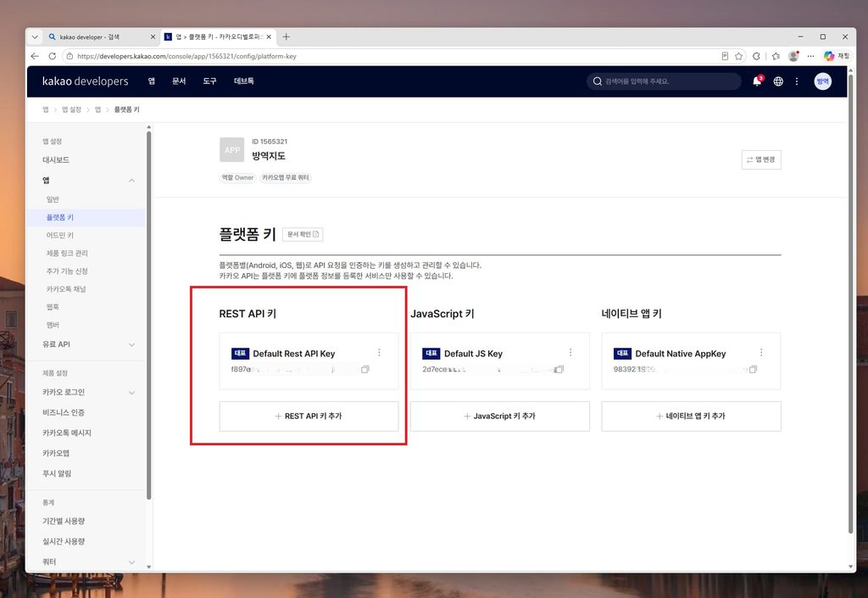Select 어드민 키 in the sidebar

tap(60, 235)
